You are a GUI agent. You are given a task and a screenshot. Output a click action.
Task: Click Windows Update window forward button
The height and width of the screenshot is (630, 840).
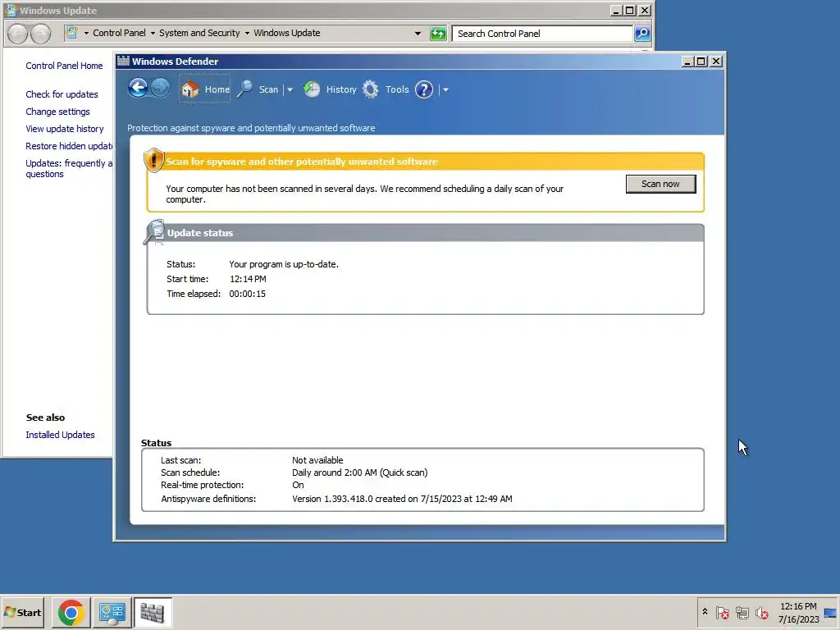(x=41, y=33)
